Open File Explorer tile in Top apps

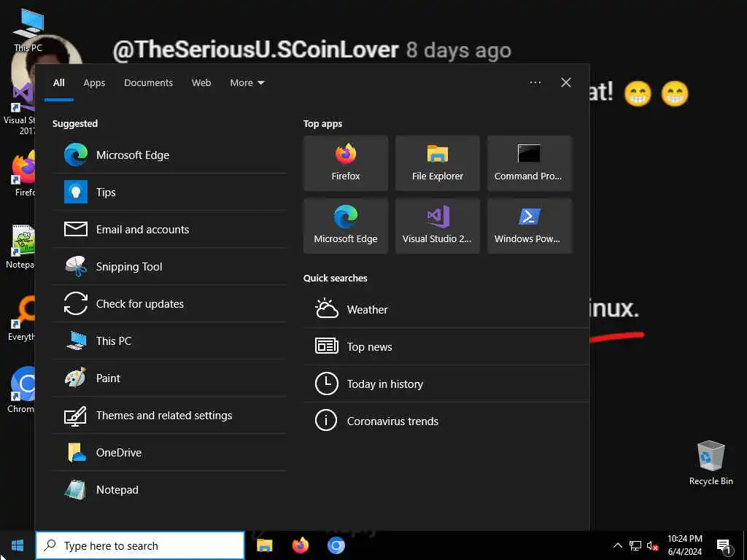[x=438, y=163]
